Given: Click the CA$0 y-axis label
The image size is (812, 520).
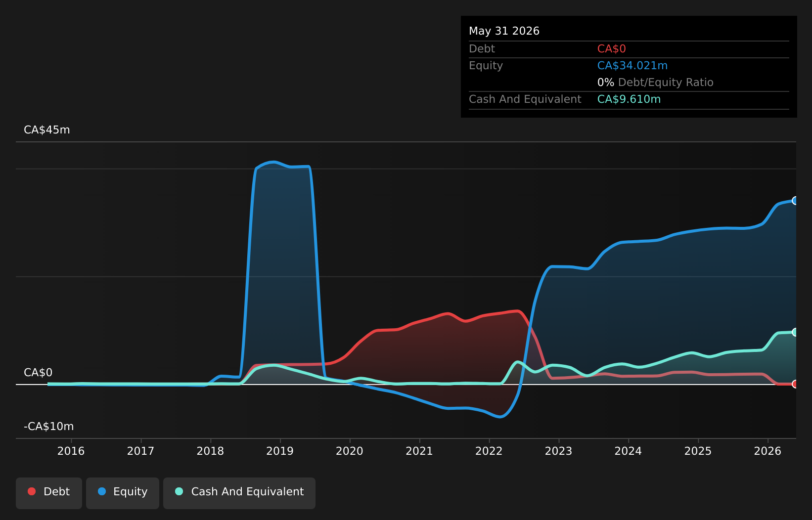Looking at the screenshot, I should tap(38, 373).
